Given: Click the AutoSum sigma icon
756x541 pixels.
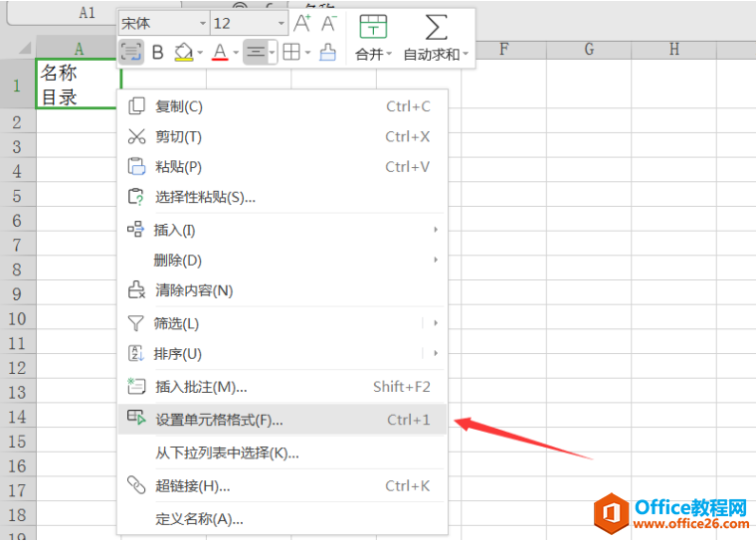Looking at the screenshot, I should click(436, 27).
